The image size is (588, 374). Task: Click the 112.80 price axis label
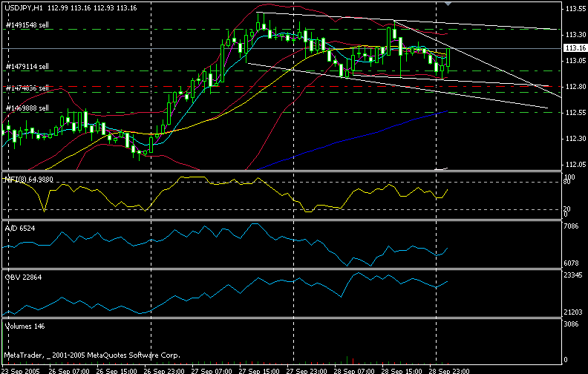tap(574, 87)
